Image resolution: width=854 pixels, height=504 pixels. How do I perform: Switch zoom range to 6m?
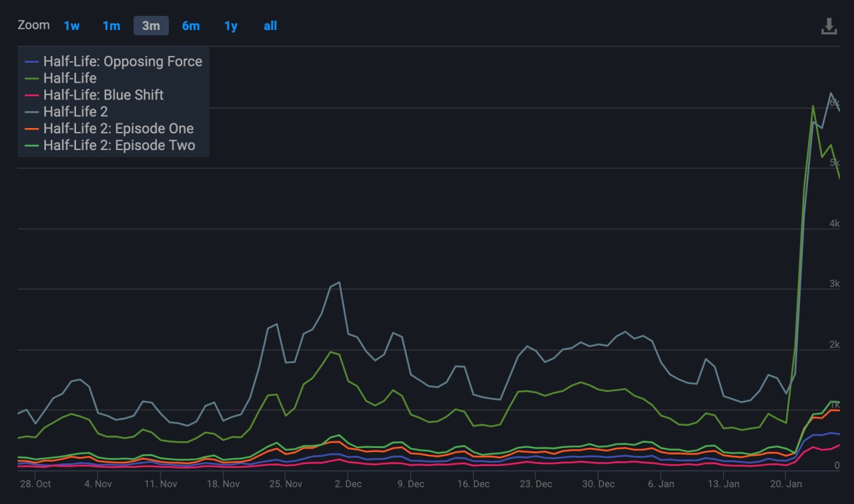[191, 26]
